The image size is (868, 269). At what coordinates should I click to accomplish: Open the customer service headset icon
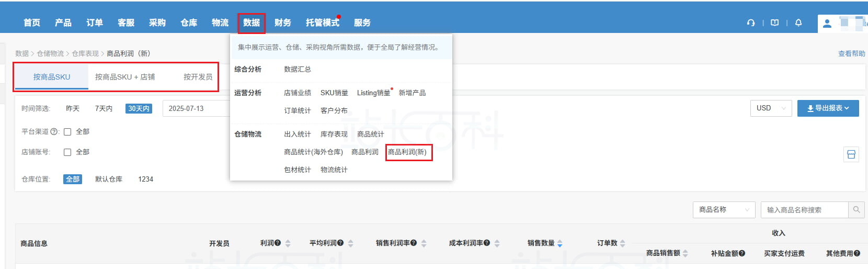tap(751, 23)
